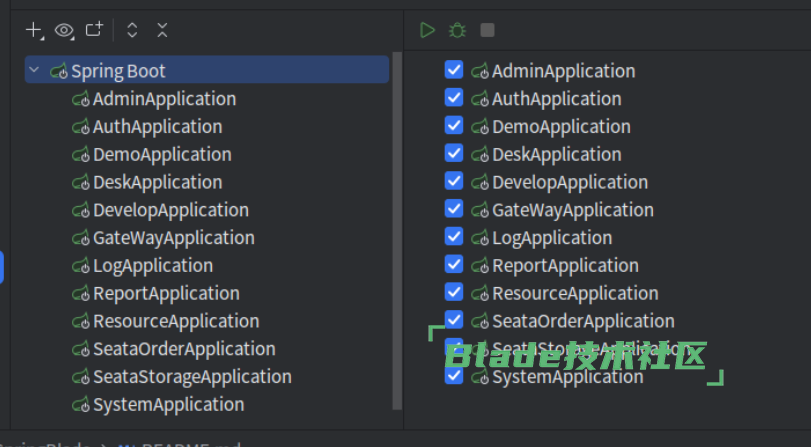Uncheck the ResourceApplication checkbox
The image size is (811, 447).
click(454, 292)
